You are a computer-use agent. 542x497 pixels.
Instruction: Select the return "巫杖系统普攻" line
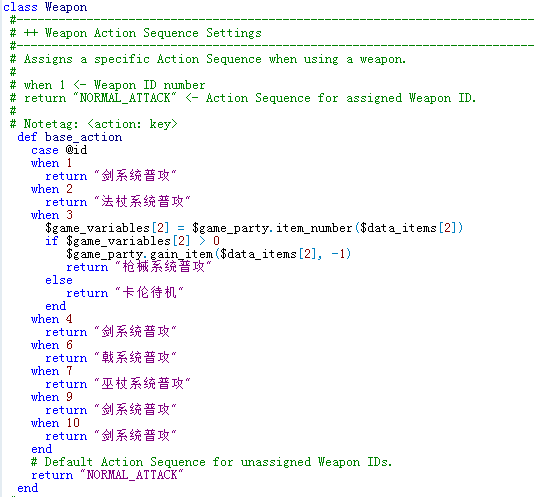tap(118, 384)
